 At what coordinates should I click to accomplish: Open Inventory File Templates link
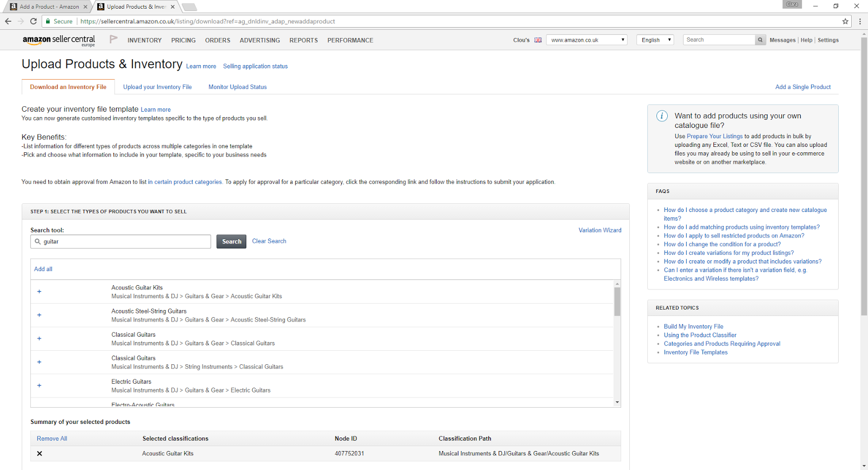coord(695,353)
